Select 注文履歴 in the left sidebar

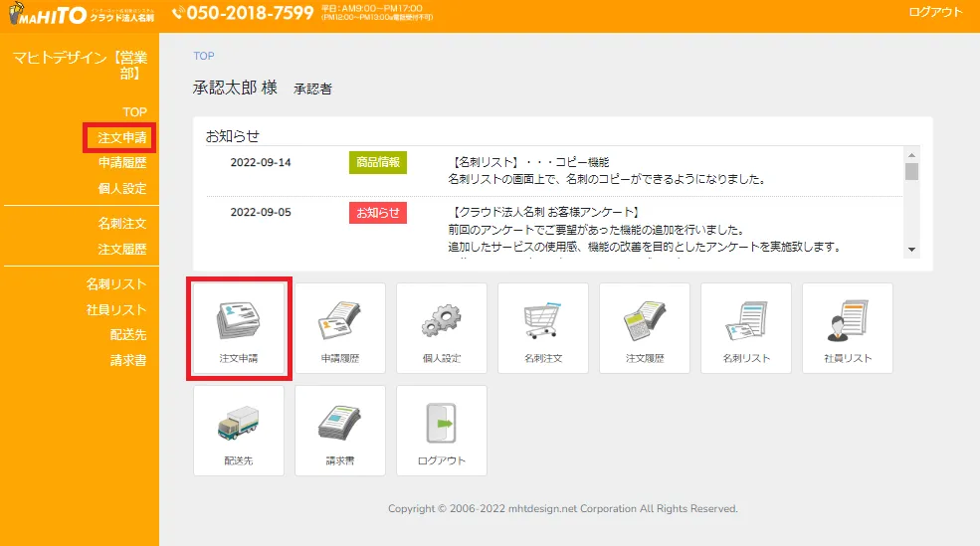pyautogui.click(x=121, y=250)
